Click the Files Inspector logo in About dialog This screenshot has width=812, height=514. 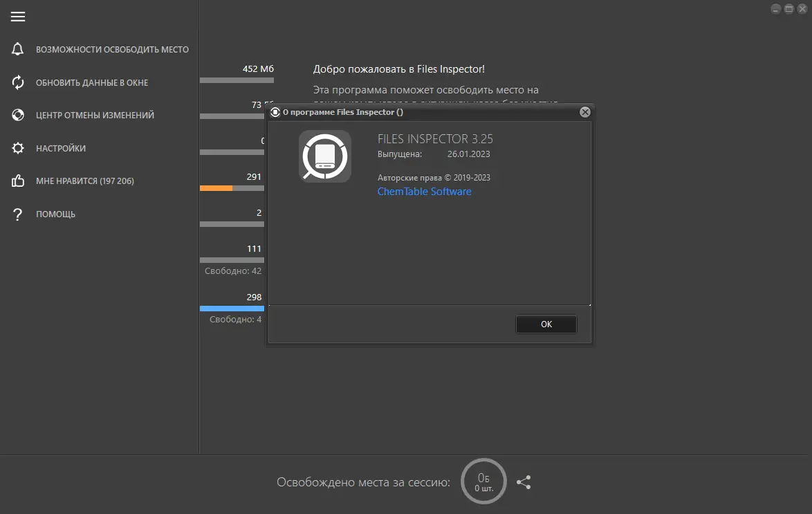(324, 156)
